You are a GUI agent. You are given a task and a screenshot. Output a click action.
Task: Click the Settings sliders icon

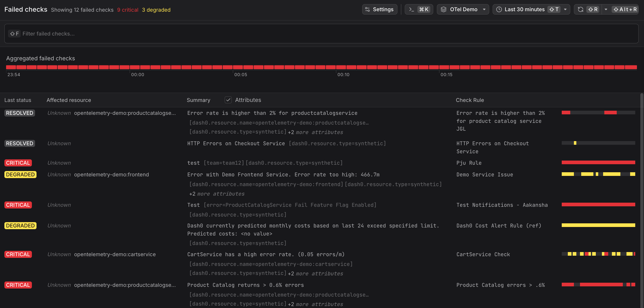point(368,9)
